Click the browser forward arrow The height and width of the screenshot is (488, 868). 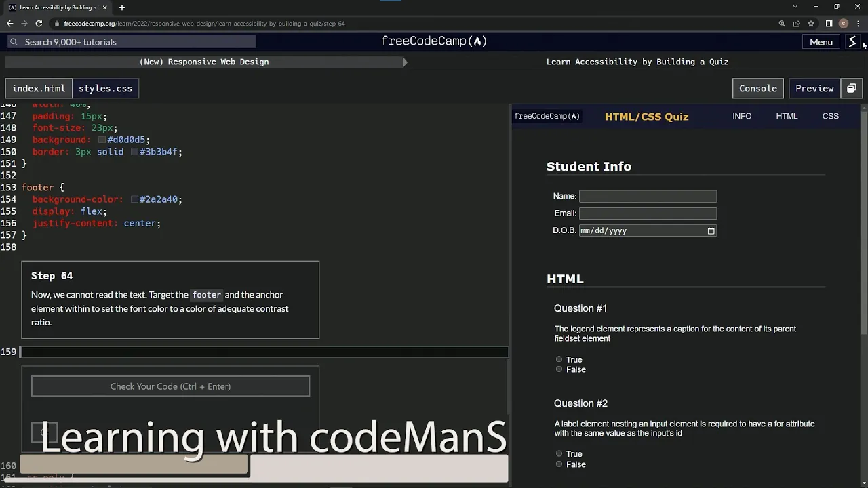point(24,23)
